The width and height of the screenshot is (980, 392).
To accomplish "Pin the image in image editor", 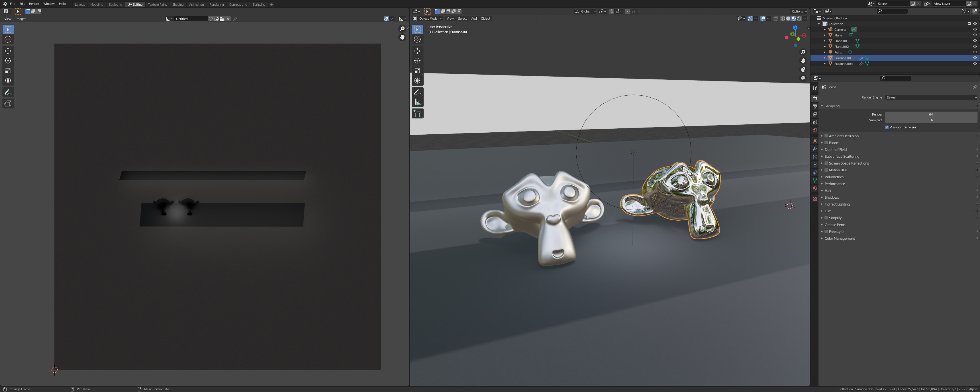I will 236,19.
